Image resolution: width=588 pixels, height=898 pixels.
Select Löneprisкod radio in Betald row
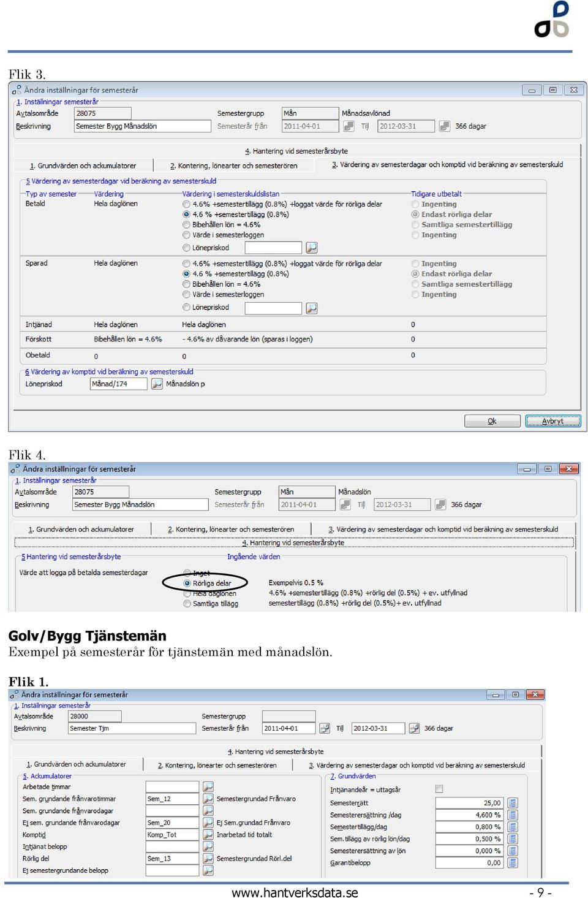tap(186, 248)
